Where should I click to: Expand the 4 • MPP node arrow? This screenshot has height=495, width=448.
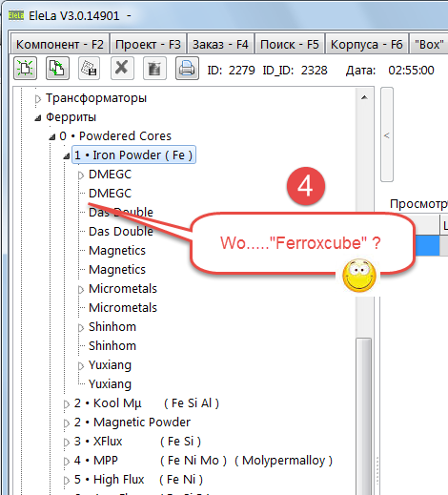pos(67,462)
